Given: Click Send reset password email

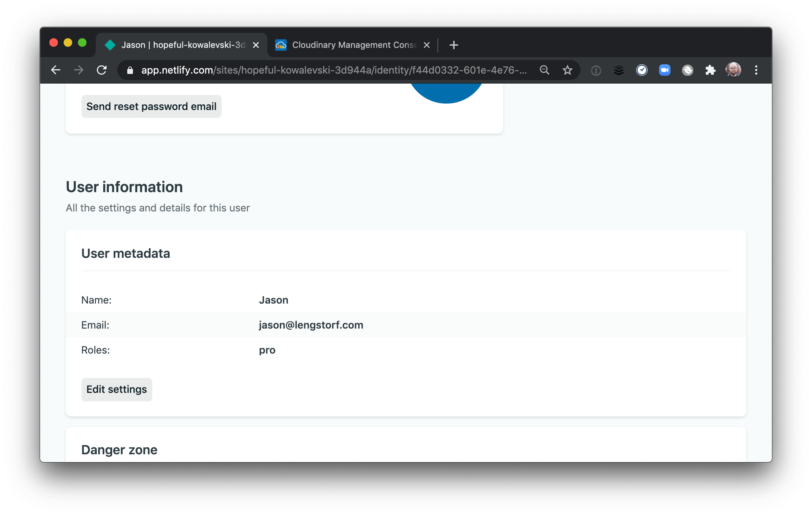Looking at the screenshot, I should [151, 106].
